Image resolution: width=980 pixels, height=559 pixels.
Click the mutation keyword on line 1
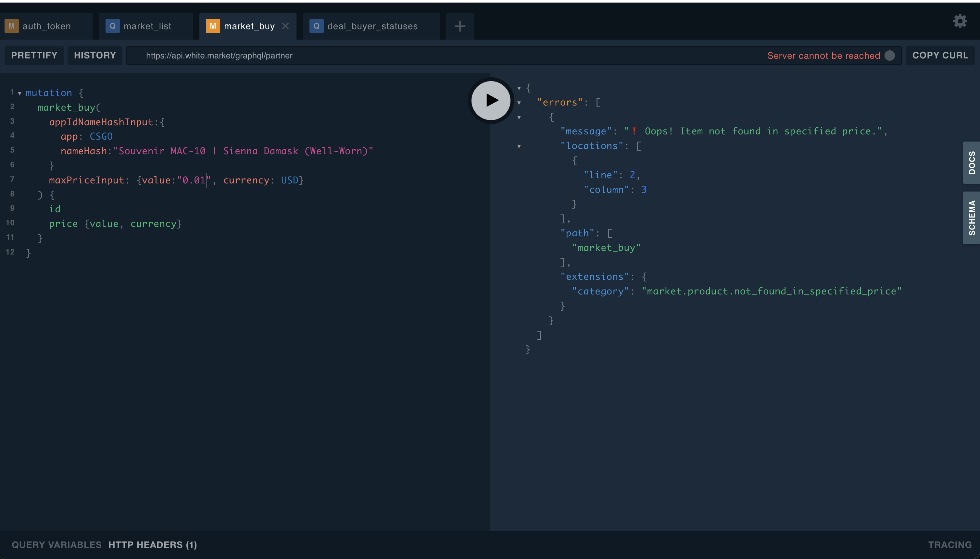49,93
